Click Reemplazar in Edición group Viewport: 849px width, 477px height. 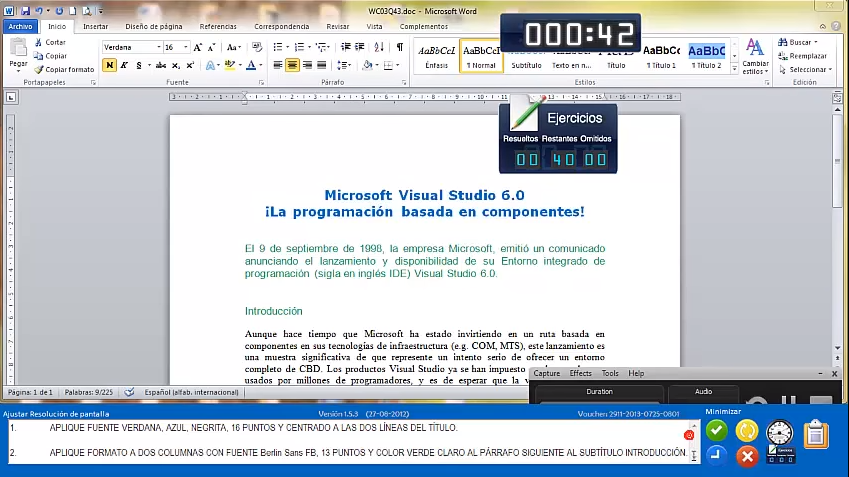(802, 56)
